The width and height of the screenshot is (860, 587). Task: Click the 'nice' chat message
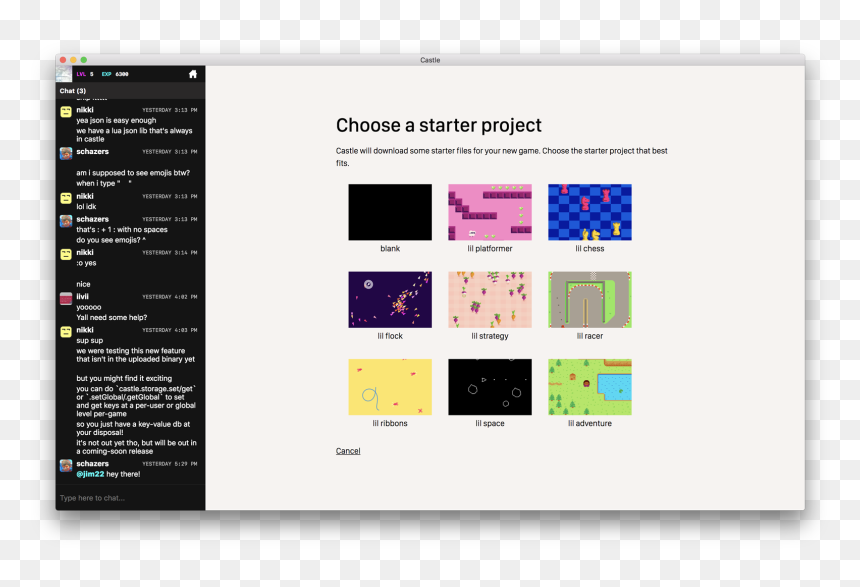click(83, 284)
